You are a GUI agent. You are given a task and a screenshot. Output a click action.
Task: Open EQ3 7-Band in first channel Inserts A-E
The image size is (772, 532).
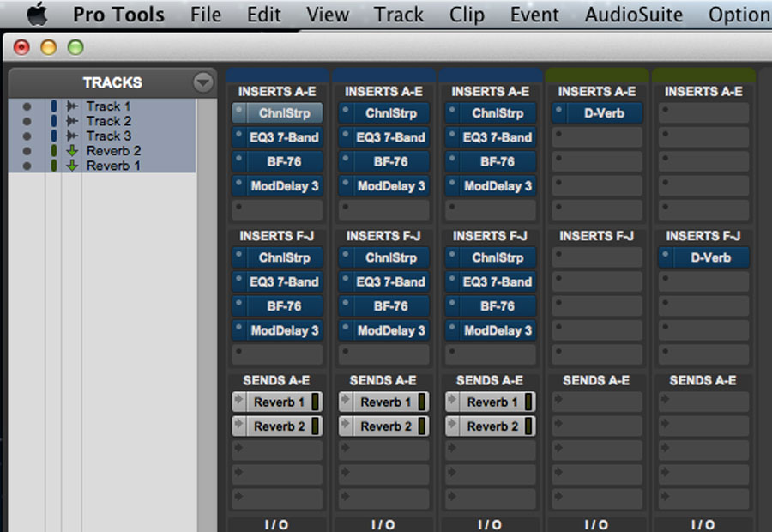click(x=285, y=137)
